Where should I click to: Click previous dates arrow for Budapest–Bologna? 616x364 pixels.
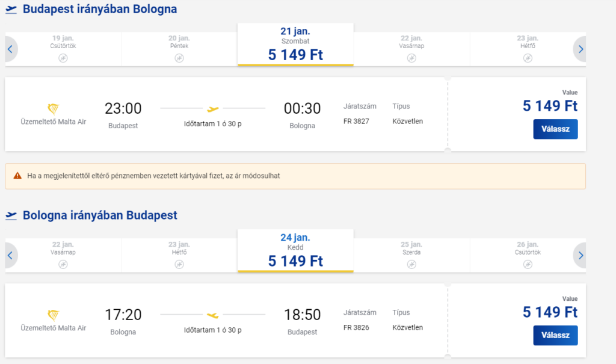point(10,49)
